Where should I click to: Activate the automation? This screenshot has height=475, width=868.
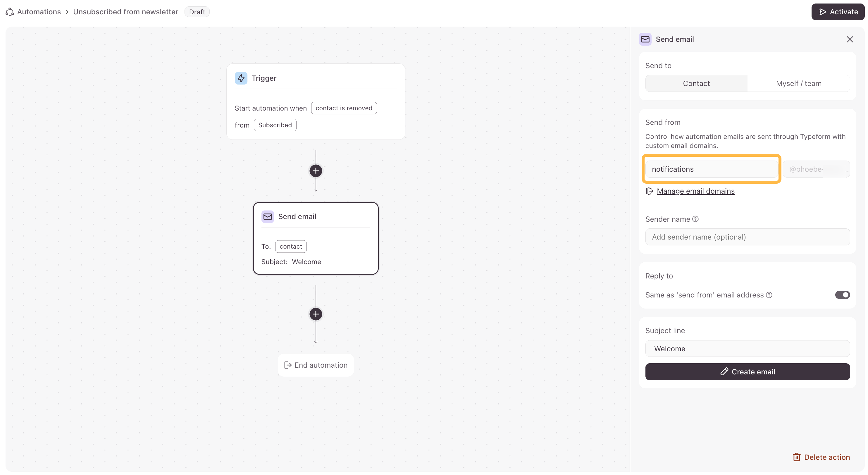click(x=838, y=12)
